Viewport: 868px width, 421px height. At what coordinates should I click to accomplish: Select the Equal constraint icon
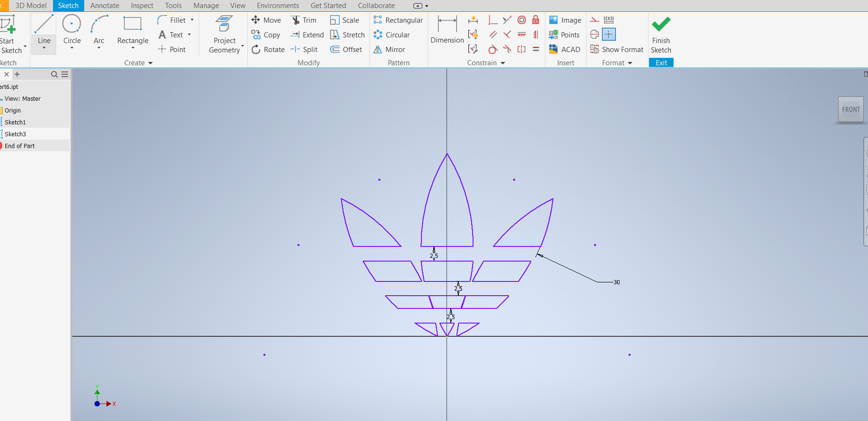(x=535, y=49)
